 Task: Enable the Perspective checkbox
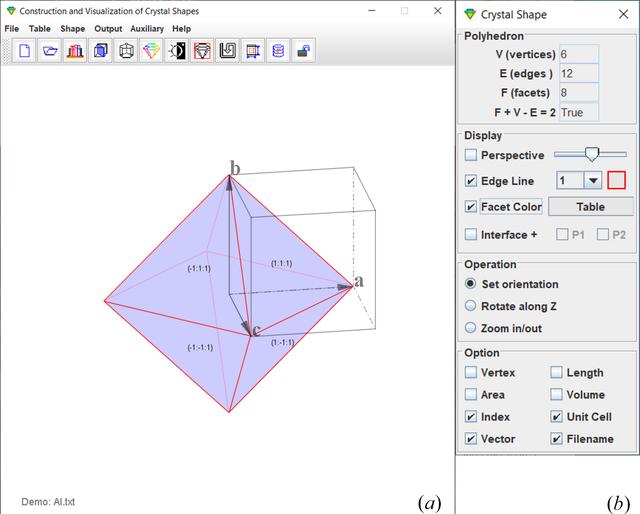[x=471, y=155]
